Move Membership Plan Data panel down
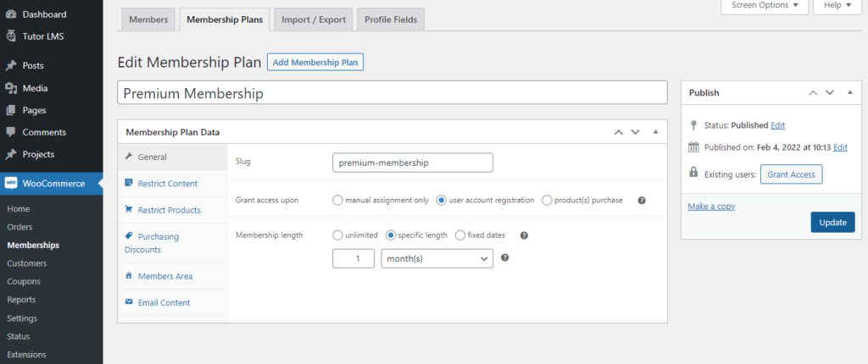This screenshot has height=364, width=868. (x=635, y=132)
